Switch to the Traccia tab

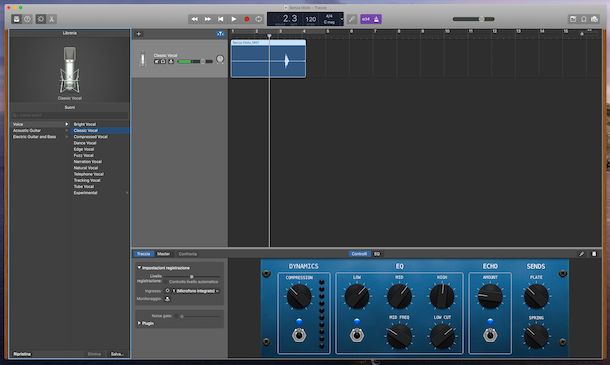pyautogui.click(x=144, y=254)
